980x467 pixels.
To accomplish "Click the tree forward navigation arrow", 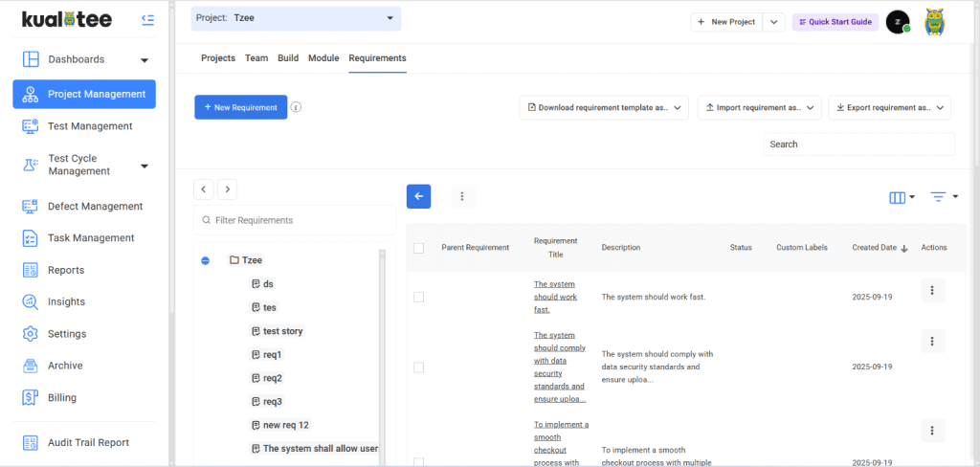I will 226,189.
